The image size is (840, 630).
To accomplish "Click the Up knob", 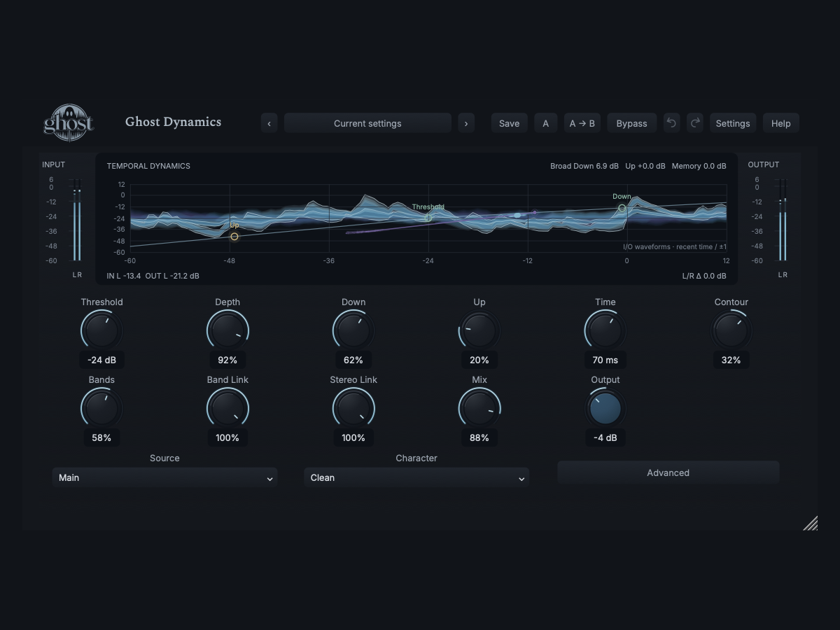I will point(479,330).
